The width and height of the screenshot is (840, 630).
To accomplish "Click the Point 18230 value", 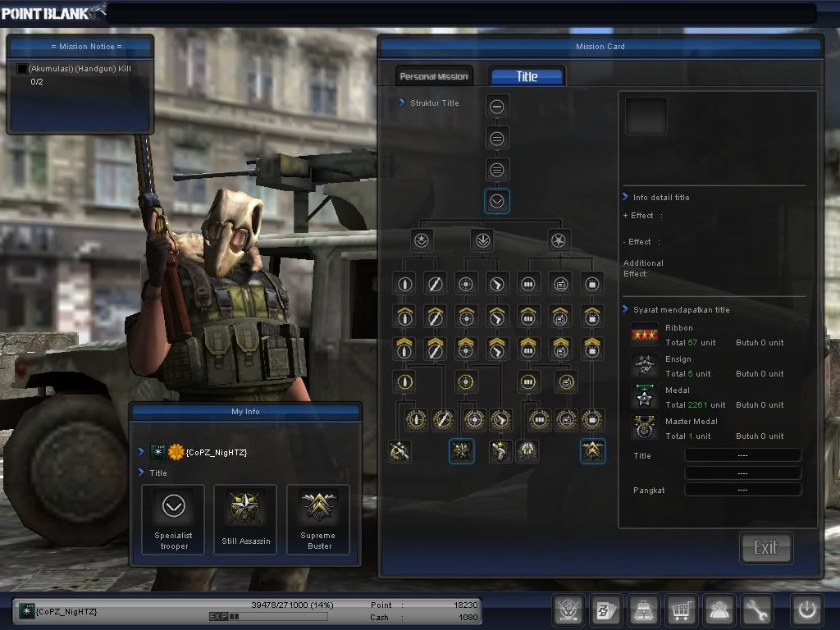I will pyautogui.click(x=466, y=605).
